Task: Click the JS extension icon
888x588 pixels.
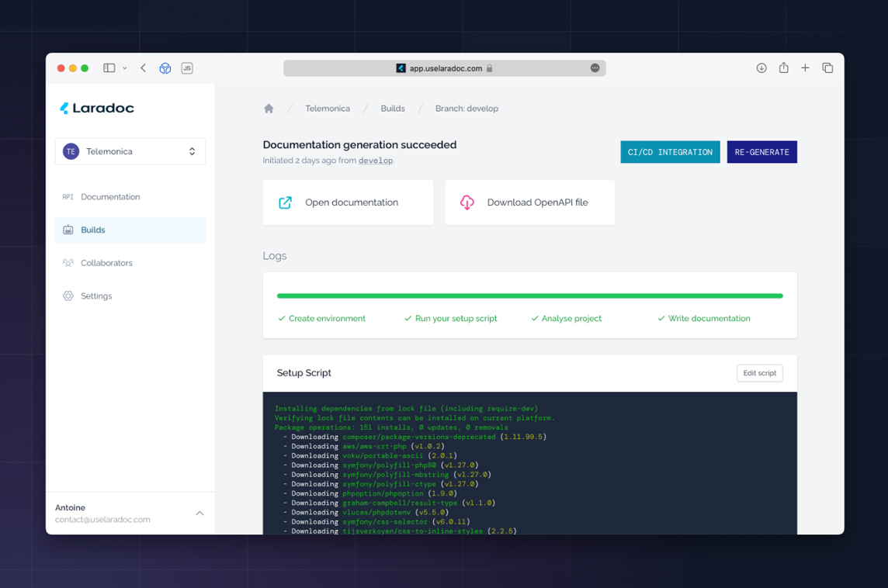Action: click(187, 68)
